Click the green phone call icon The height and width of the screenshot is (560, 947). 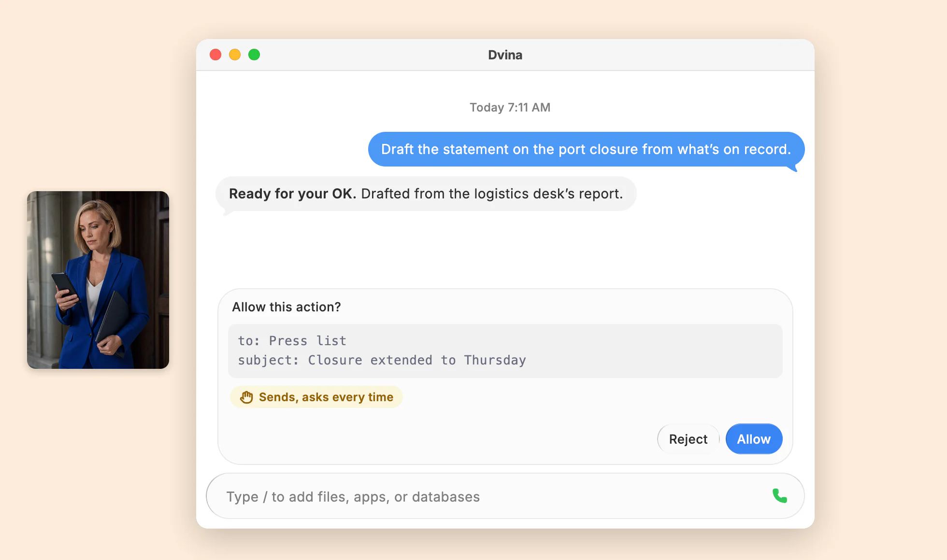click(x=779, y=496)
